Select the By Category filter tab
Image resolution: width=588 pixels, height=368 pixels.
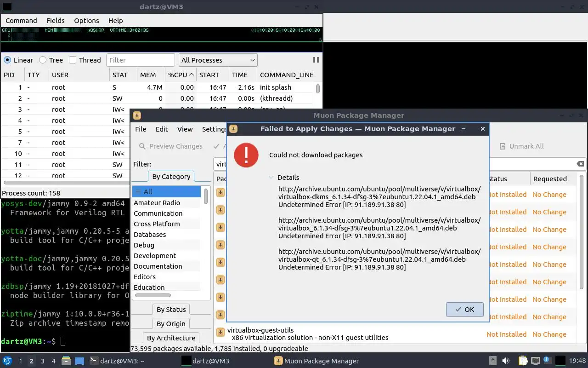(171, 177)
